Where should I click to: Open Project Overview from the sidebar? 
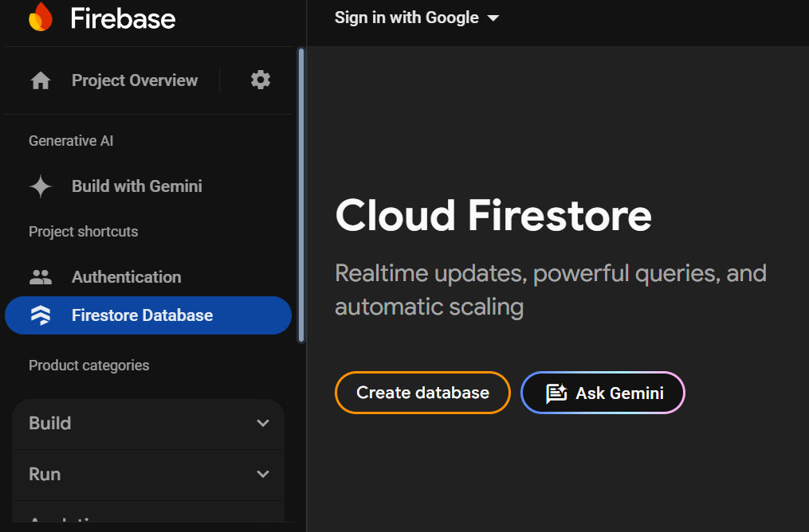pyautogui.click(x=134, y=80)
